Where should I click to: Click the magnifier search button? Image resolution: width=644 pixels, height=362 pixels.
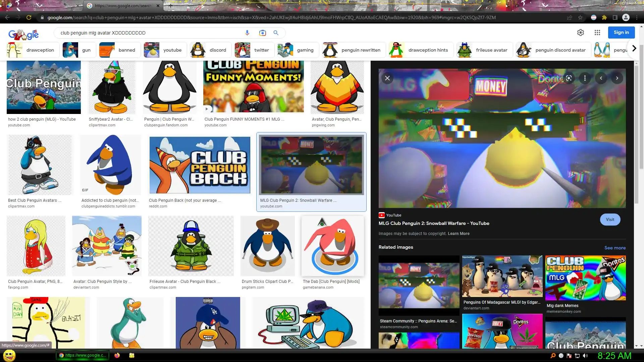(276, 33)
